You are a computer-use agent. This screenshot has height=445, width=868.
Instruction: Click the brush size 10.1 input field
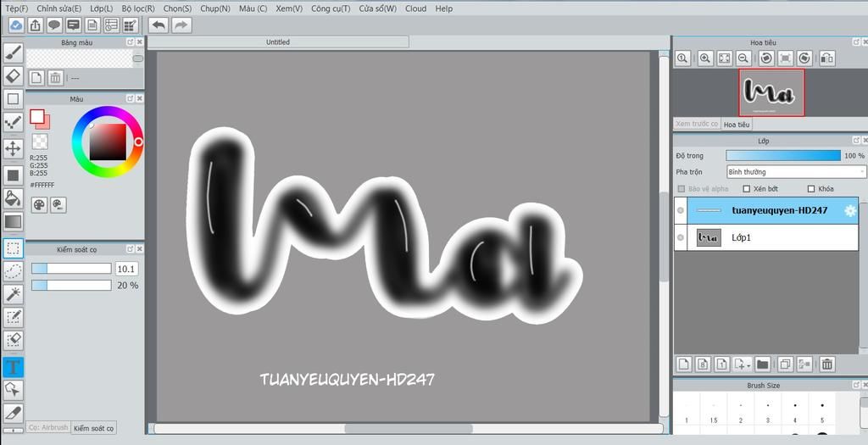point(127,269)
